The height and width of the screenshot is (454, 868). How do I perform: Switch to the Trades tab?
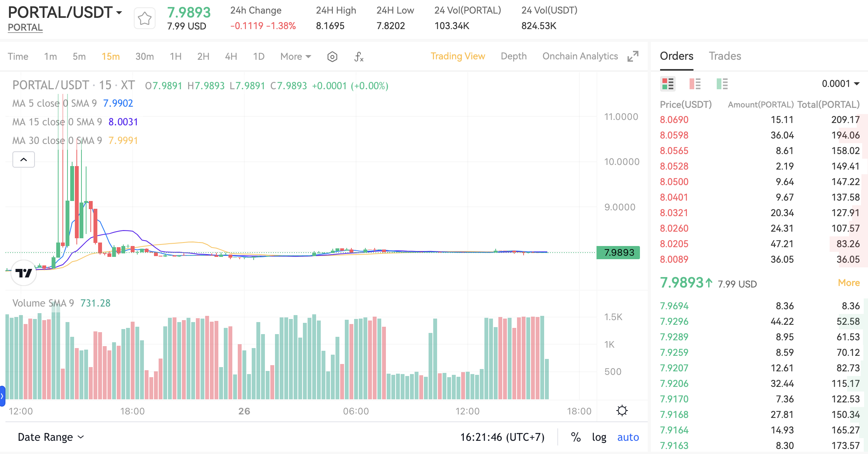(x=725, y=56)
